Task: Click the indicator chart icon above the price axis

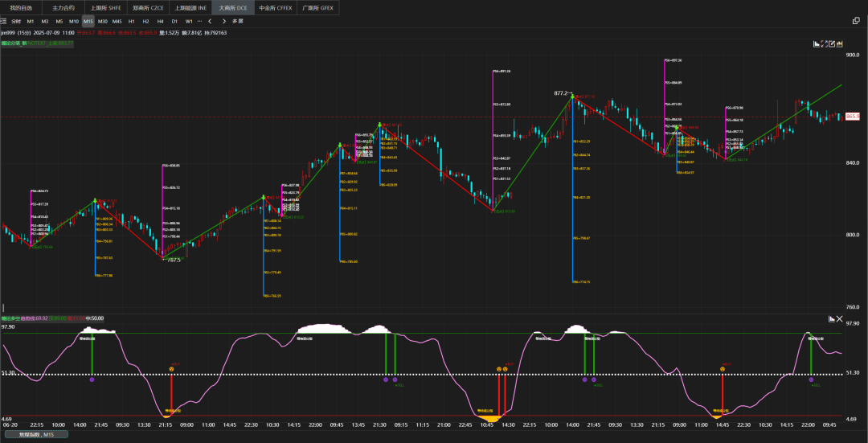Action: (x=817, y=44)
